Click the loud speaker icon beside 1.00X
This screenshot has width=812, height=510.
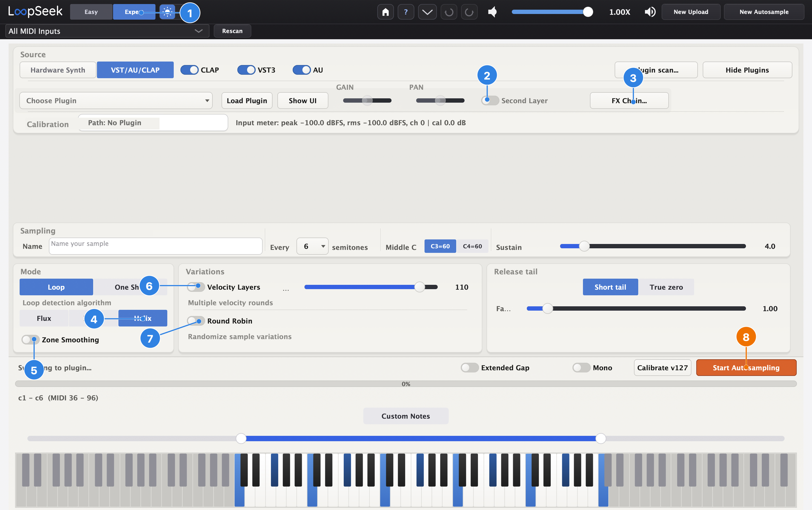pos(650,12)
